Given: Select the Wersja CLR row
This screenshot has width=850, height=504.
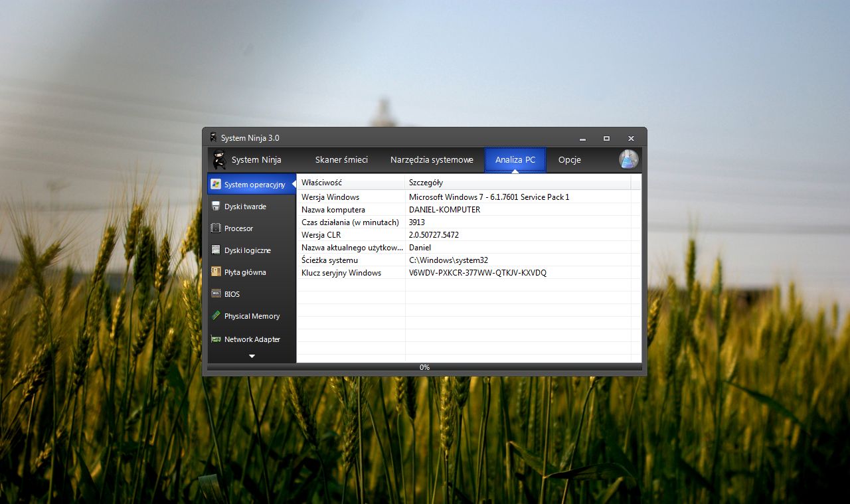Looking at the screenshot, I should (x=469, y=235).
